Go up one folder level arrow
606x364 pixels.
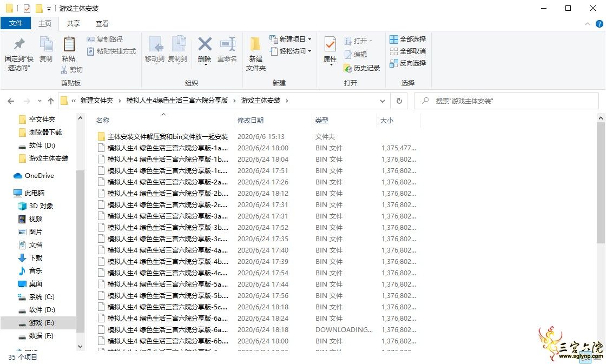[x=51, y=101]
